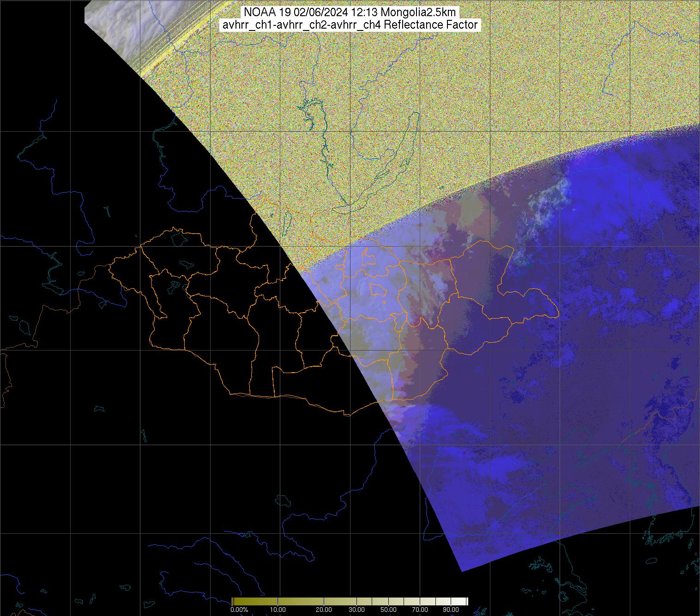Click the 50.00 tick label on the colorbar
This screenshot has height=616, width=700.
388,610
